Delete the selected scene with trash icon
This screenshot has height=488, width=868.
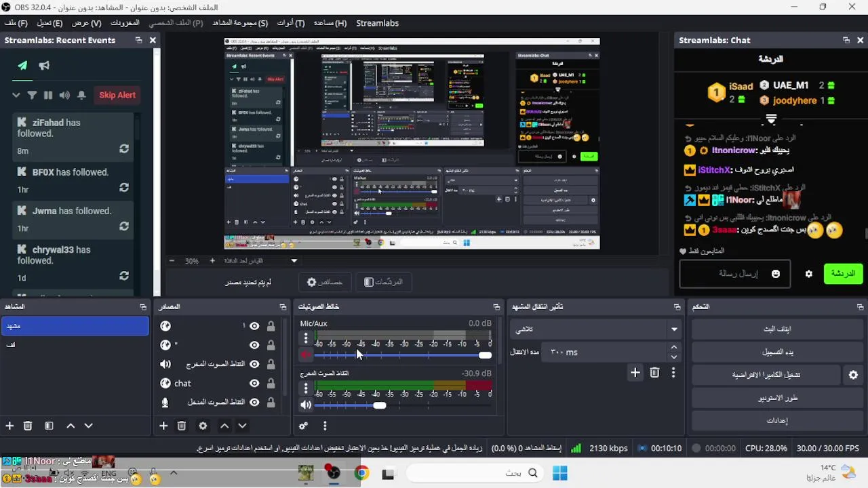(x=28, y=426)
